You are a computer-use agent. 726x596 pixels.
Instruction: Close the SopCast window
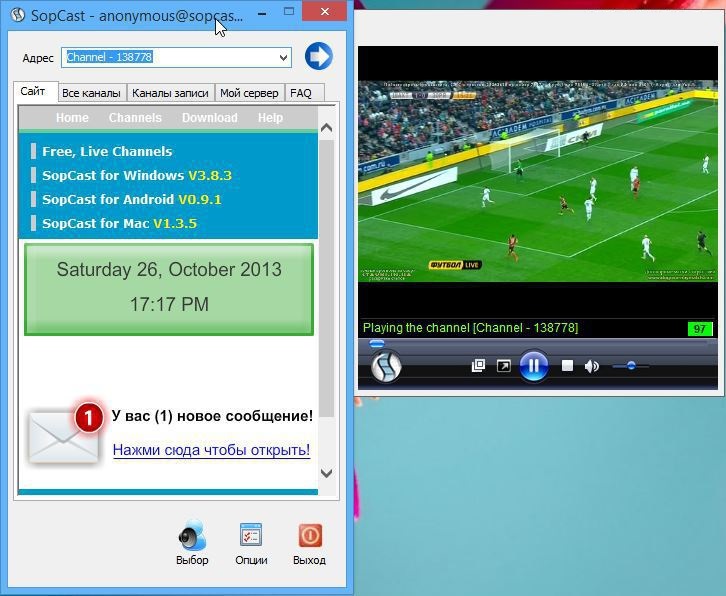pyautogui.click(x=325, y=11)
